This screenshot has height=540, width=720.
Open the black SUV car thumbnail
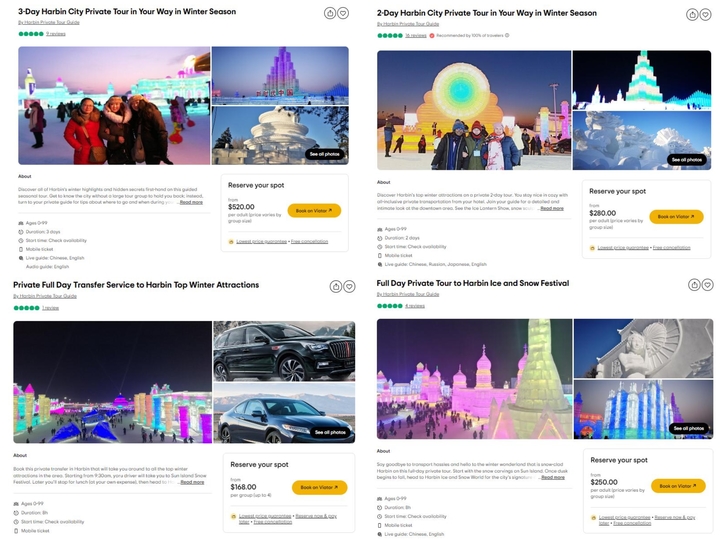tap(284, 351)
